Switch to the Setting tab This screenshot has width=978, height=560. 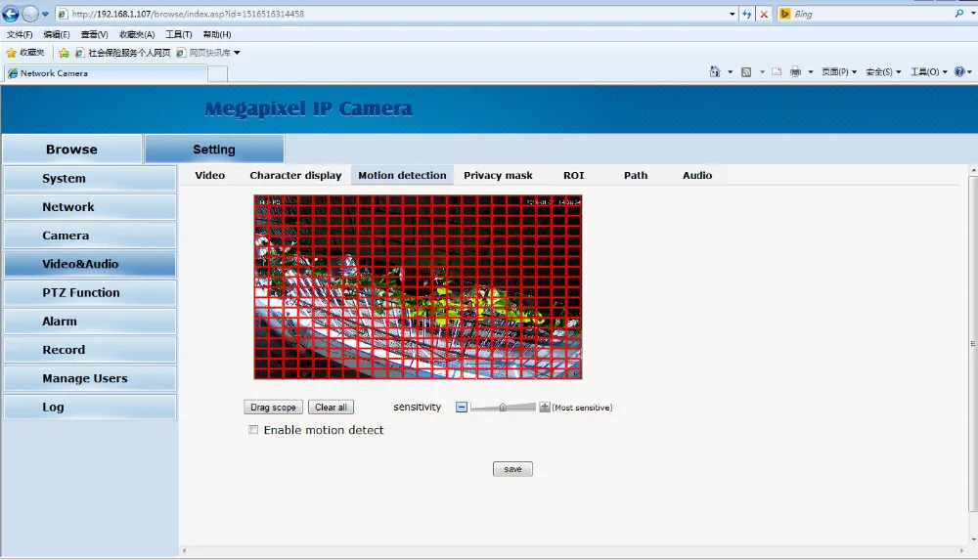214,150
